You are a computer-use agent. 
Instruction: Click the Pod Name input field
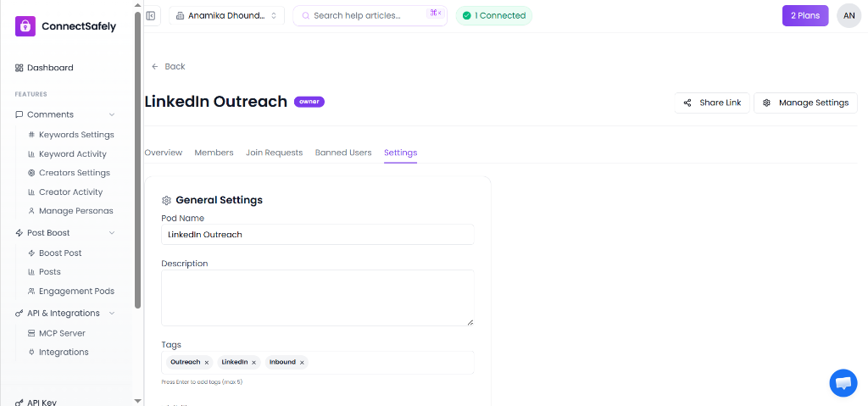318,234
